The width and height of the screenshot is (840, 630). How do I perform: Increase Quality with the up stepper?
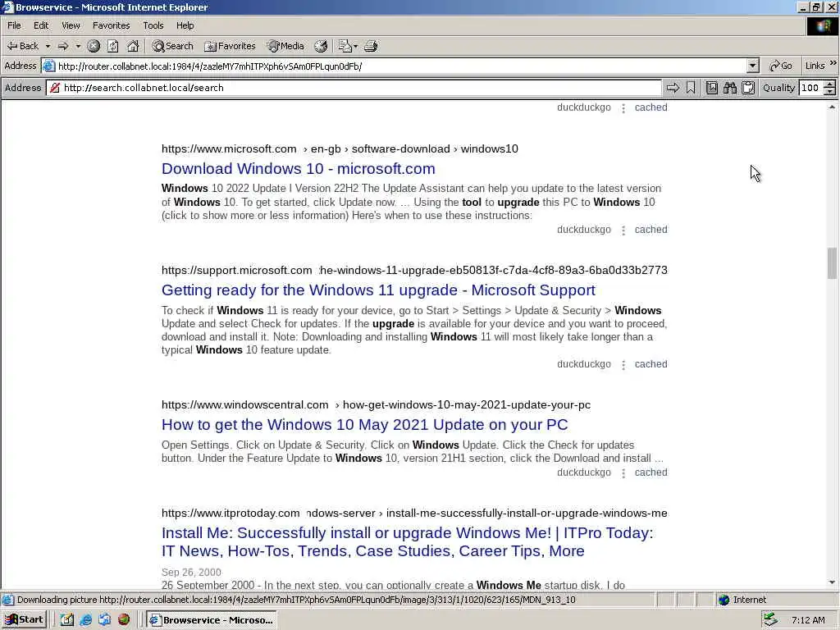(x=830, y=84)
